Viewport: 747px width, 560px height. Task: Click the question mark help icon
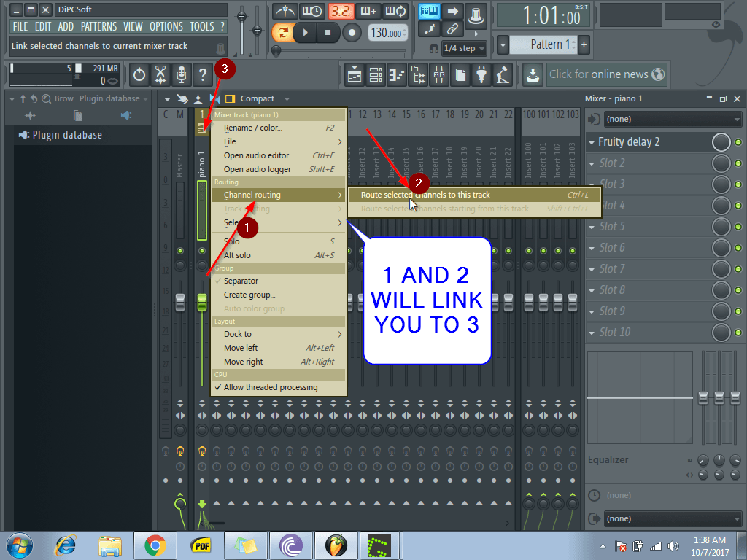203,74
